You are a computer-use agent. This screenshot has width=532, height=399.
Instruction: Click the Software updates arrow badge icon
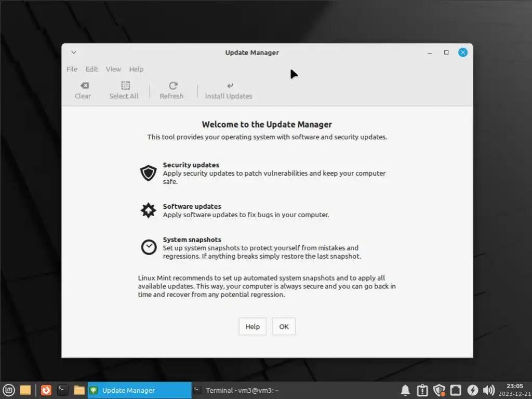(x=148, y=210)
